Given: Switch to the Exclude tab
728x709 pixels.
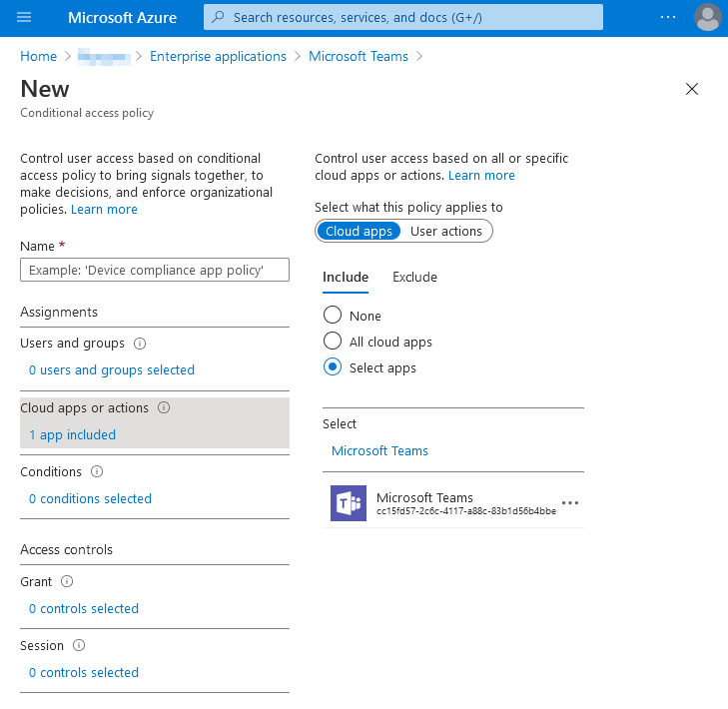Looking at the screenshot, I should click(x=414, y=278).
